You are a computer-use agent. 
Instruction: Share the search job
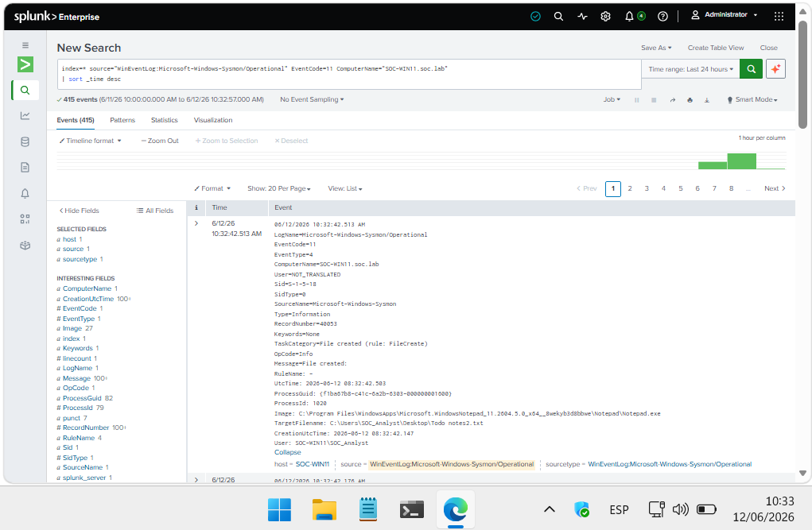(x=672, y=100)
